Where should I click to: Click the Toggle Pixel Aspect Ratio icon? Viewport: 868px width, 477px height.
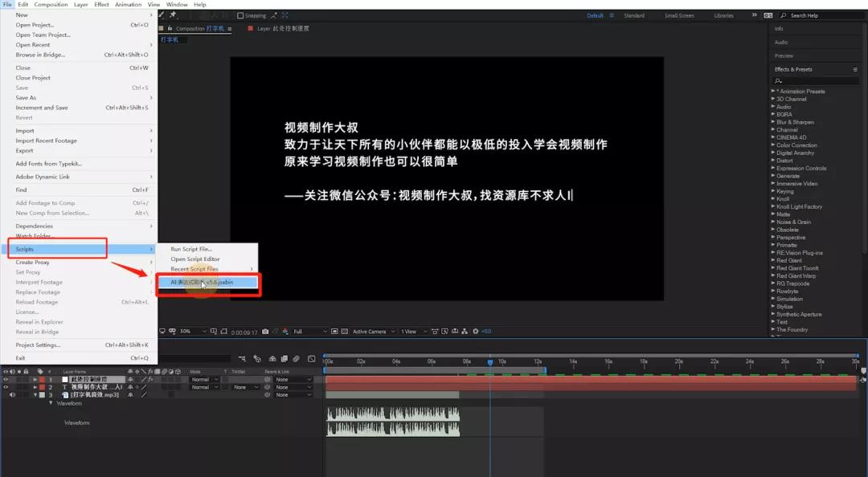435,332
